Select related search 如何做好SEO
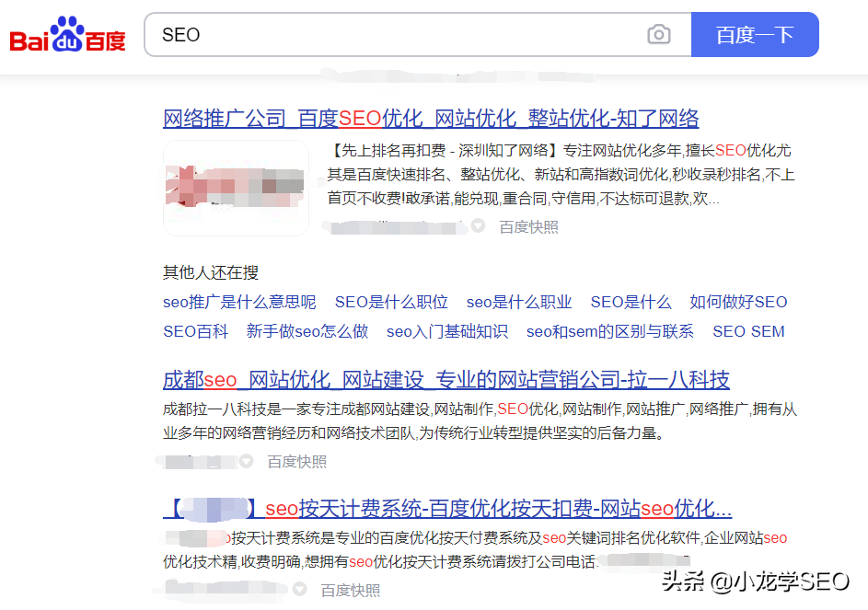This screenshot has width=868, height=610. (x=738, y=302)
